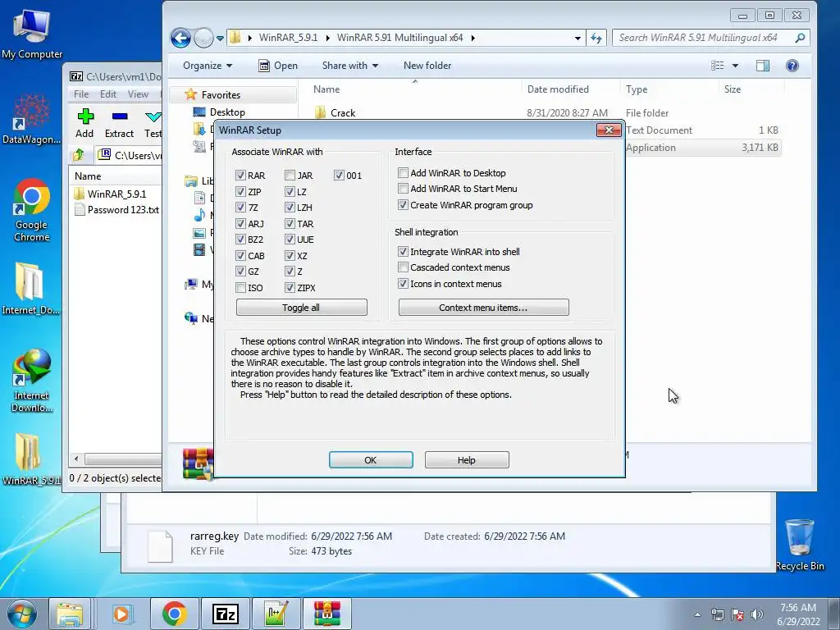The height and width of the screenshot is (630, 840).
Task: Open DataWagon desktop shortcut
Action: pyautogui.click(x=31, y=118)
